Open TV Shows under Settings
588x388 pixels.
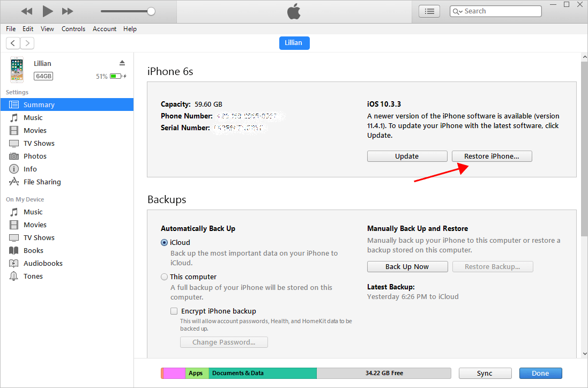[67, 143]
